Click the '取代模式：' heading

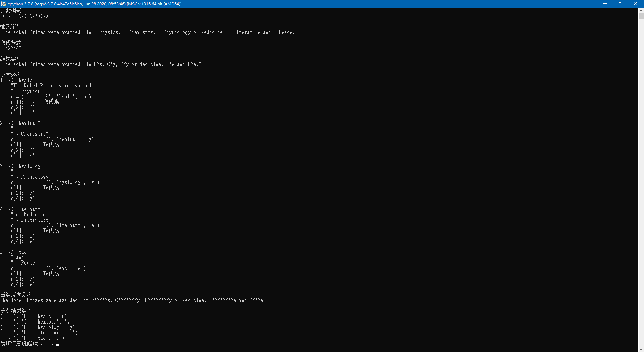(x=13, y=43)
